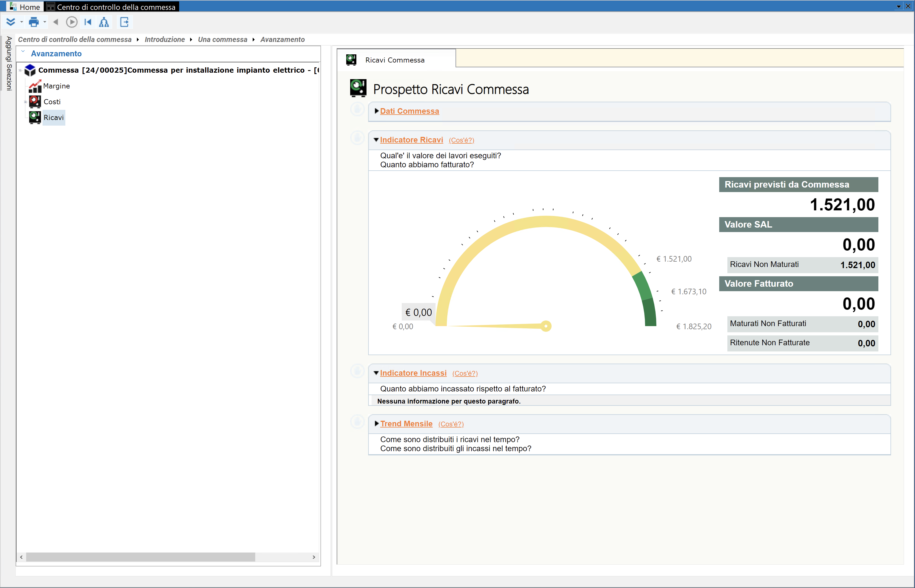Screen dimensions: 915x588
Task: Click the circular play icon
Action: coord(71,22)
